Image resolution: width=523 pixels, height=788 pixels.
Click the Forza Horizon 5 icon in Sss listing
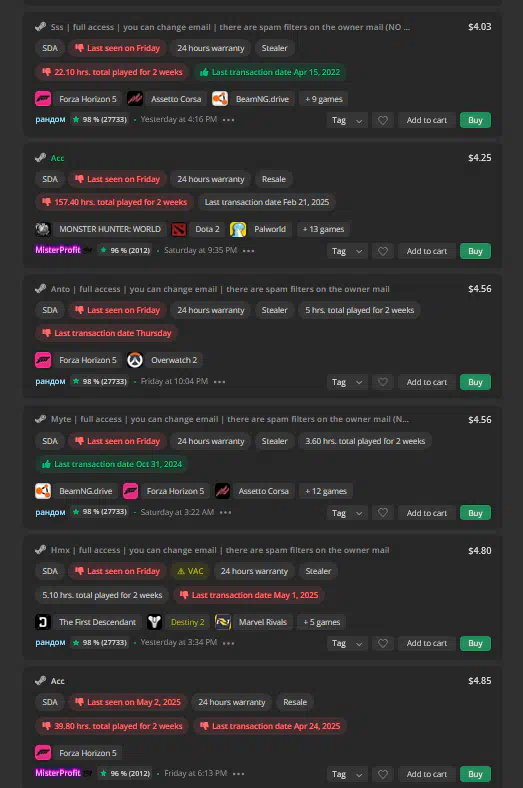[43, 99]
